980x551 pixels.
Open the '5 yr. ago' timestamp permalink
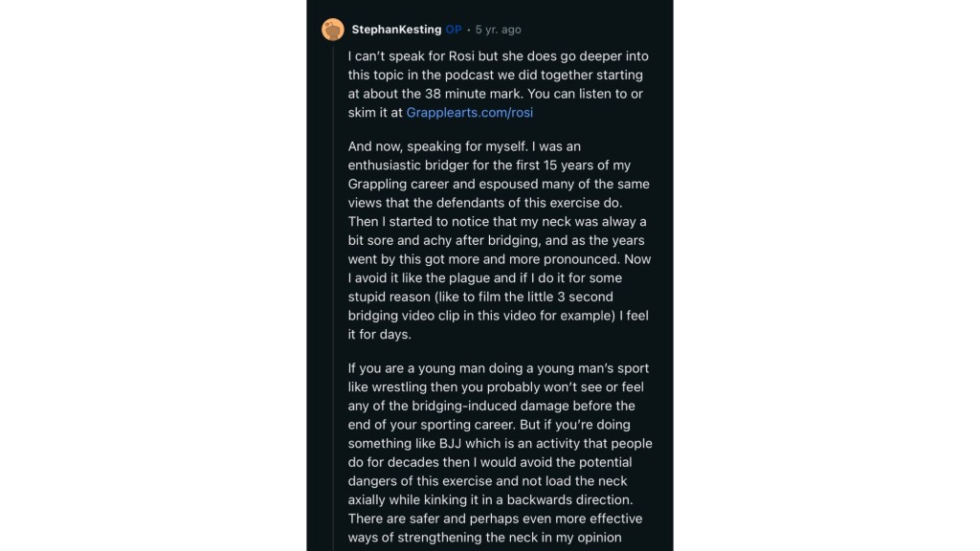point(498,30)
